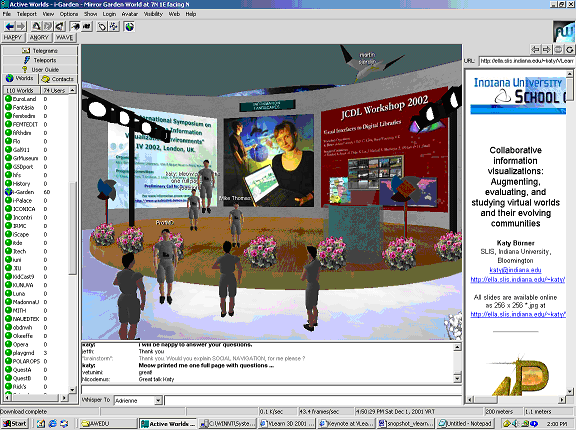Click the web pane stop icon
The width and height of the screenshot is (576, 432).
tap(558, 49)
